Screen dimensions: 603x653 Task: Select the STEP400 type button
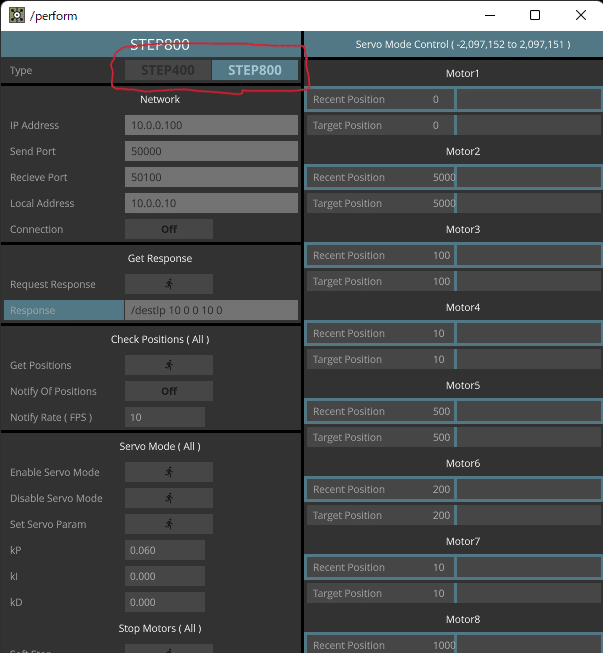coord(168,70)
